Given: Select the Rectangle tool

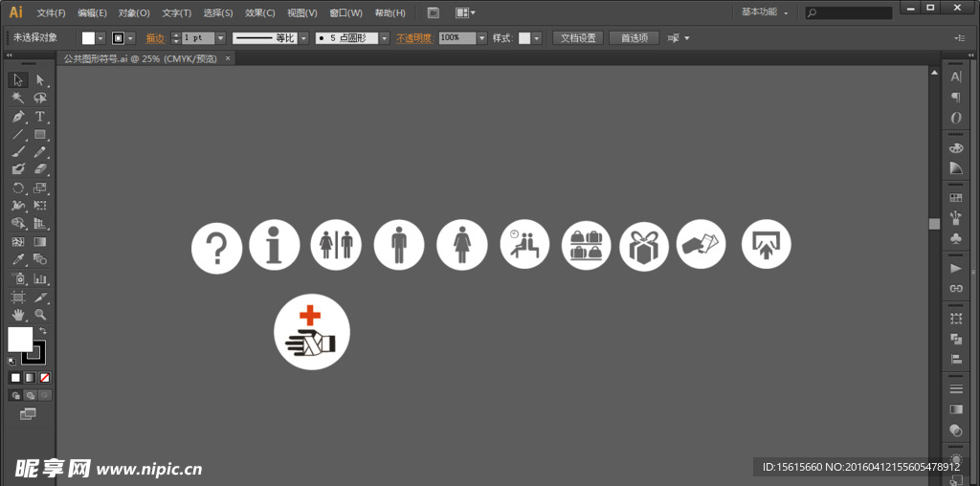Looking at the screenshot, I should pos(40,134).
